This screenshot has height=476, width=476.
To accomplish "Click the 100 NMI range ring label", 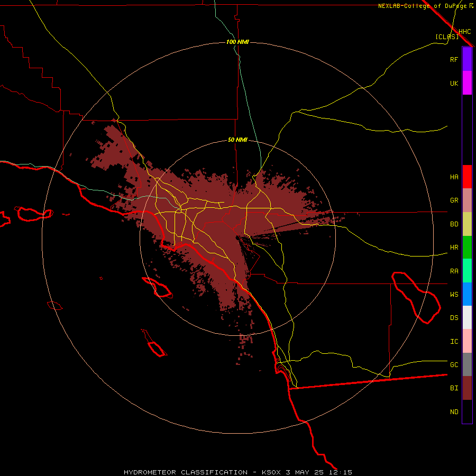I will pyautogui.click(x=237, y=42).
